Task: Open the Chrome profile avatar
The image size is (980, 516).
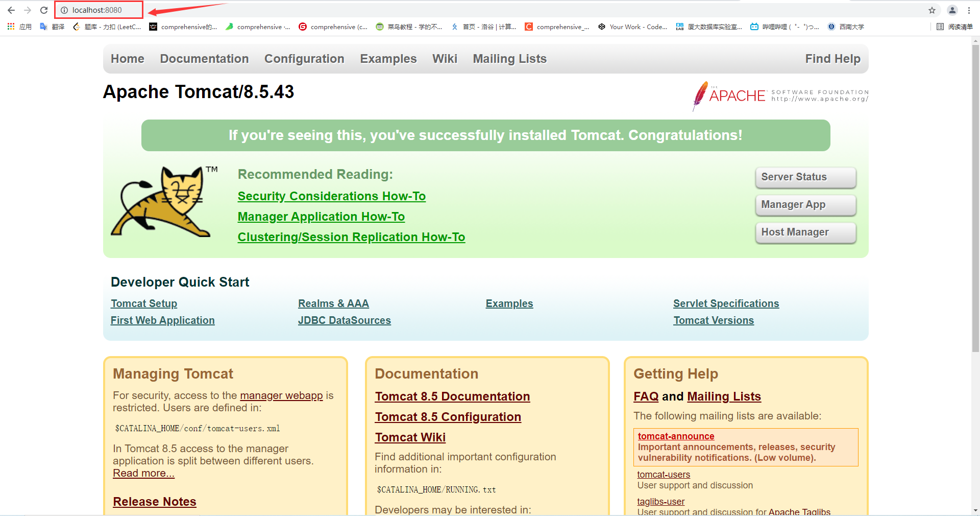Action: click(952, 10)
